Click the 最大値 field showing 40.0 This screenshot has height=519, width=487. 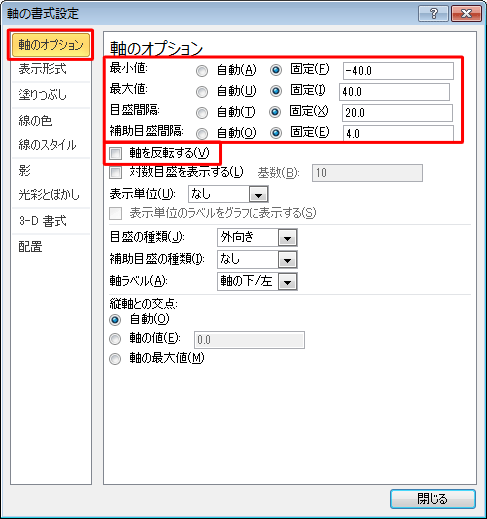tap(394, 92)
